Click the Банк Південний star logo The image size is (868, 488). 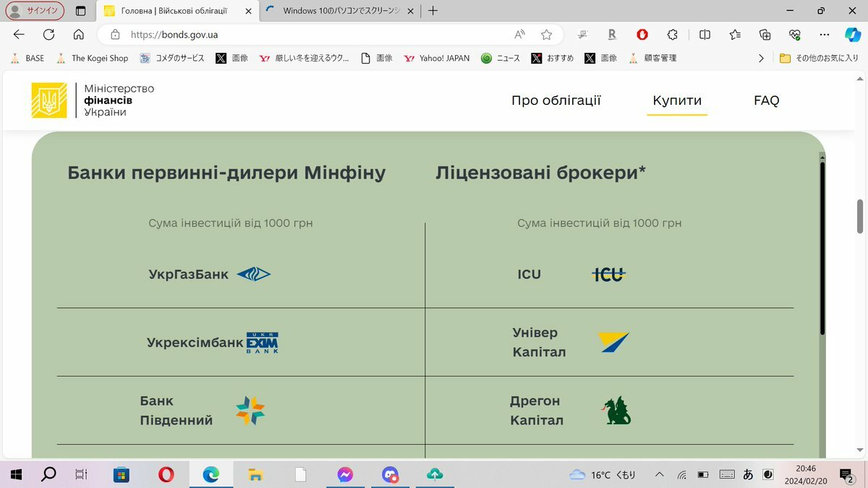point(250,411)
